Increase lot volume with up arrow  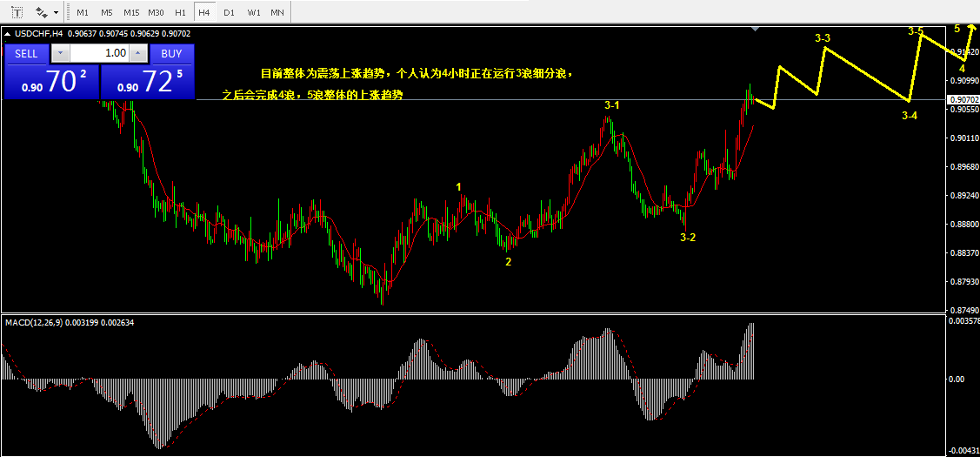point(139,53)
